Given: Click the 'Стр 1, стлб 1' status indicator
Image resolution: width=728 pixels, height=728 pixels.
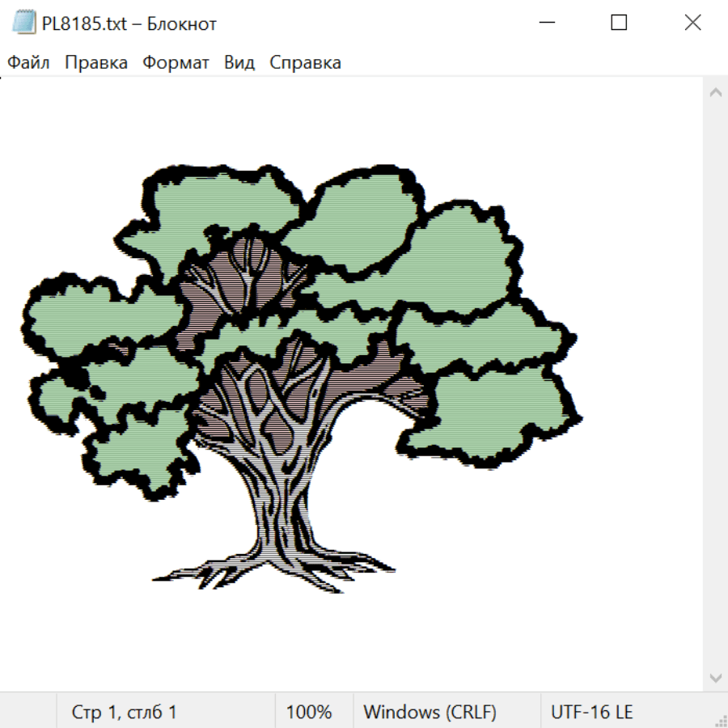Looking at the screenshot, I should (124, 713).
